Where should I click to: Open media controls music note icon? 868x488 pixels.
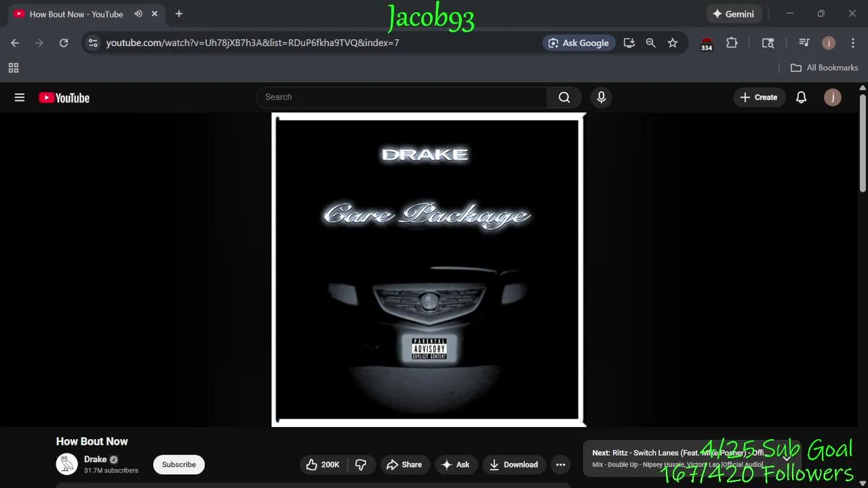coord(804,43)
